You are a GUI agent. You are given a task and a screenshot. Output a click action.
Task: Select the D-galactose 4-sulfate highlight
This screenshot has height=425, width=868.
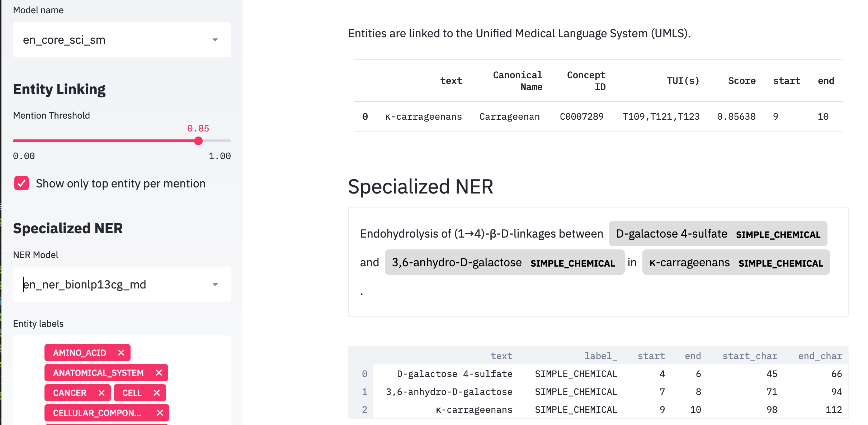tap(673, 233)
